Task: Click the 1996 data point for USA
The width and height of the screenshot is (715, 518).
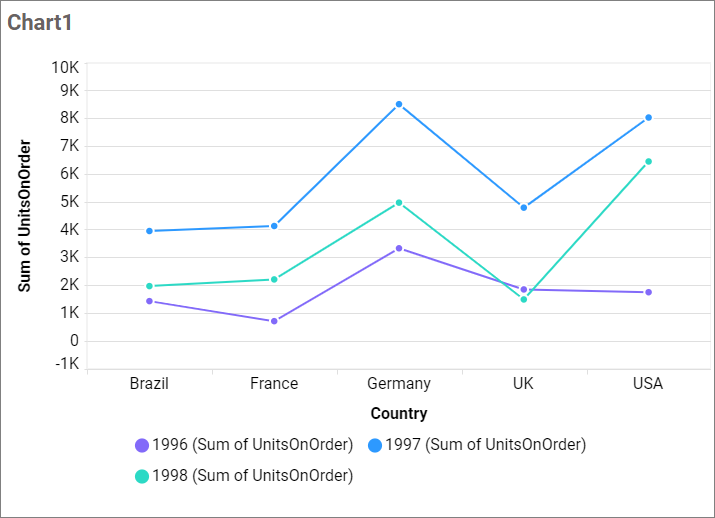Action: [649, 292]
